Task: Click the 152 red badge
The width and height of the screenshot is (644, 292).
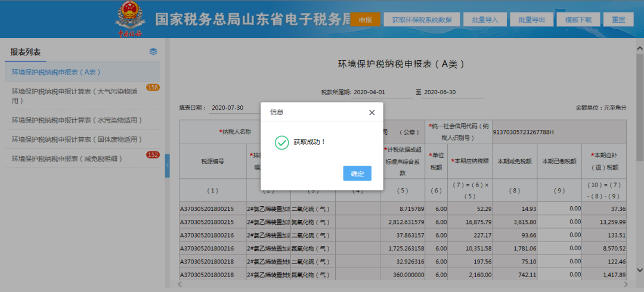Action: [153, 155]
